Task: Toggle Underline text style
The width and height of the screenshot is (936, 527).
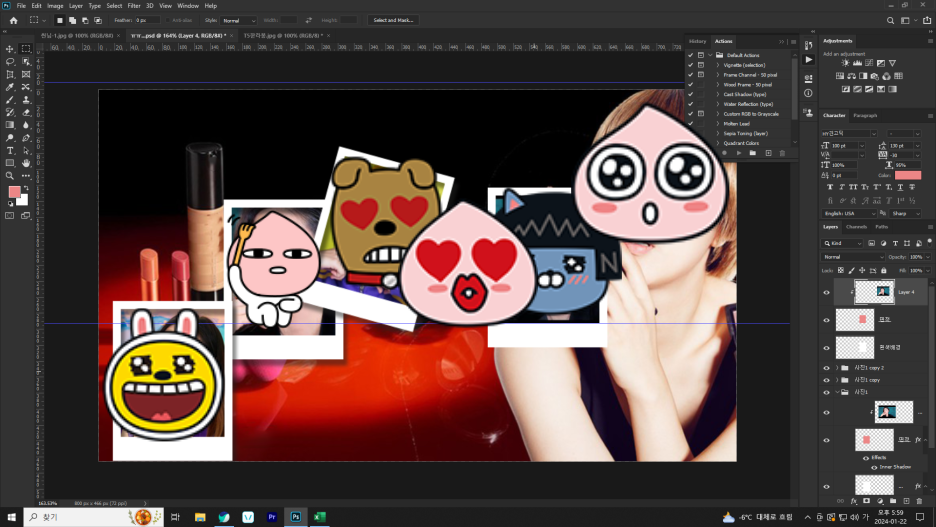Action: 900,187
